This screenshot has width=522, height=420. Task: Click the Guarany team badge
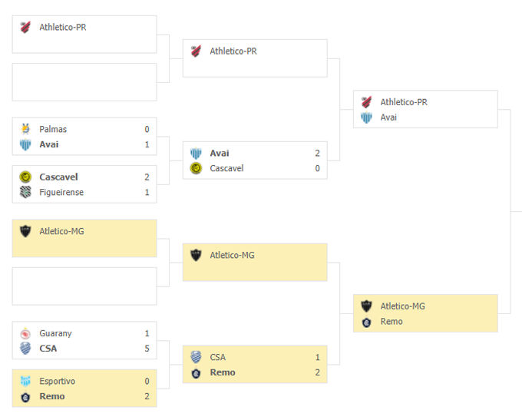tap(25, 333)
